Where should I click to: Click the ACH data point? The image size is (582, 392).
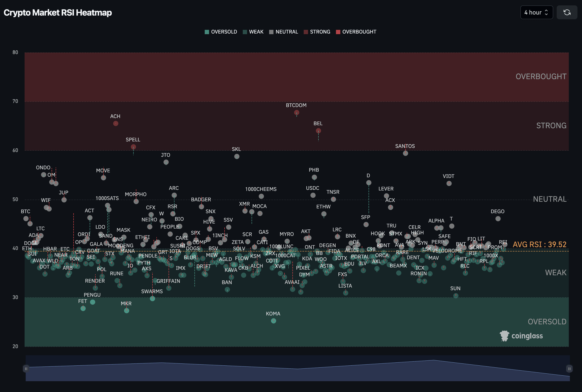point(116,123)
